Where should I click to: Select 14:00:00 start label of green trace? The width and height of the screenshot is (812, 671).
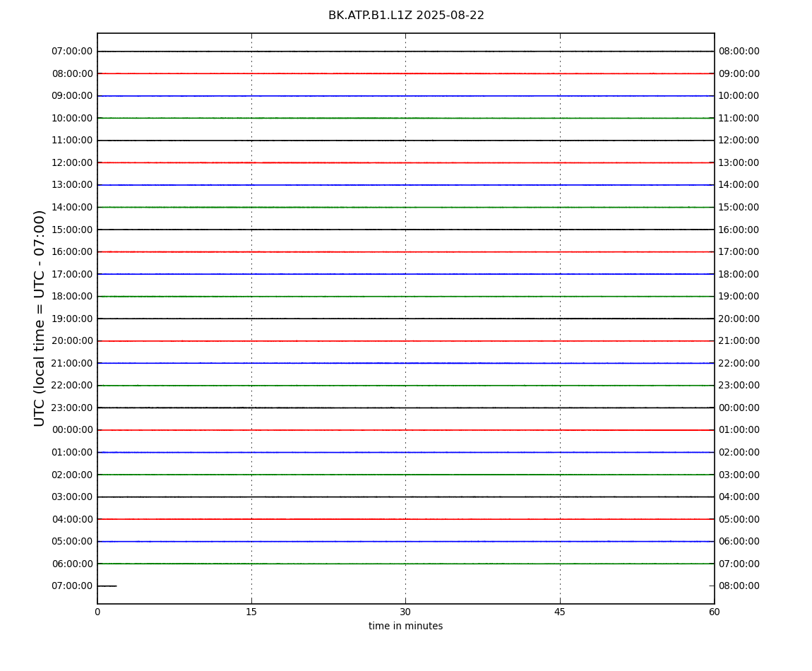(73, 207)
